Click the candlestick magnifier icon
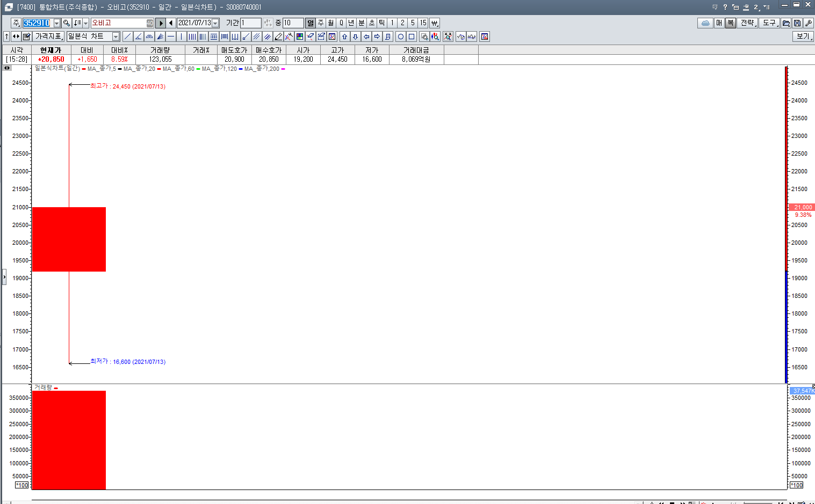The width and height of the screenshot is (815, 504). click(435, 36)
